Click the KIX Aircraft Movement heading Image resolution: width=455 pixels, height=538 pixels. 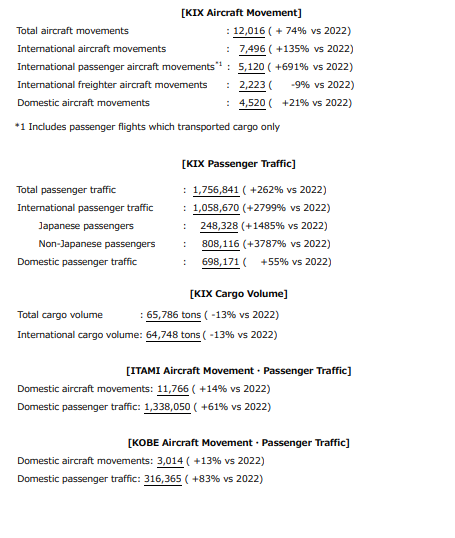241,13
